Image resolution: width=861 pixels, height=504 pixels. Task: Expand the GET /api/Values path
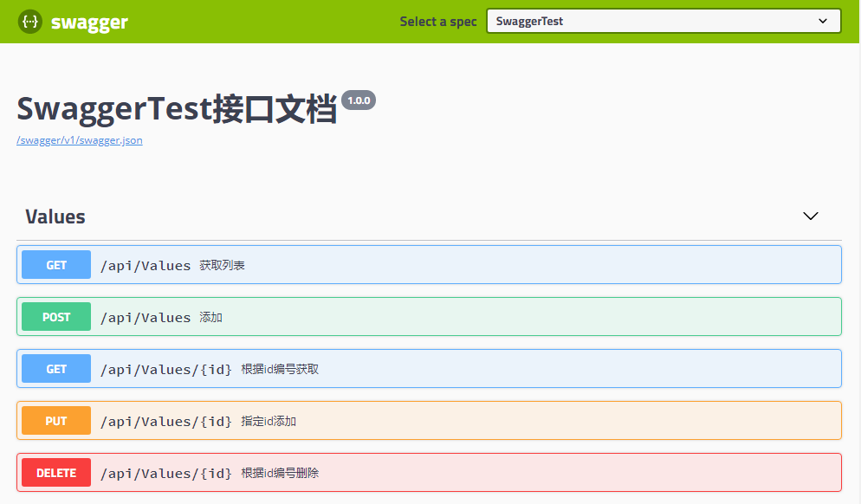point(146,266)
